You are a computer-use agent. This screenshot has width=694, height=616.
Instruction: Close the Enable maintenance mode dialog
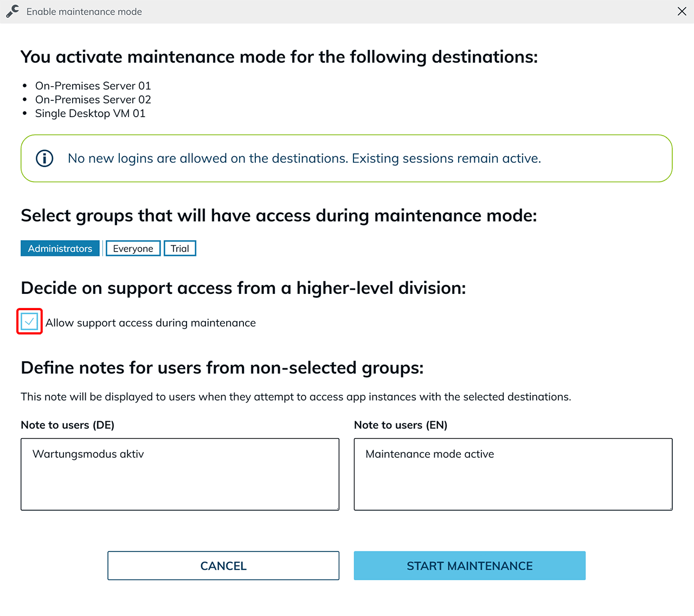coord(682,11)
